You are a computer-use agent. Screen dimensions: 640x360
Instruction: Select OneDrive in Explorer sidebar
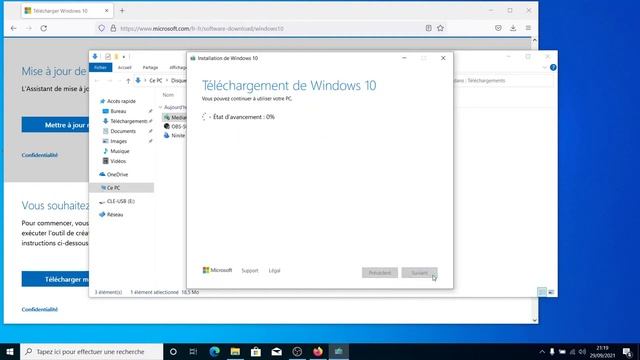(117, 174)
